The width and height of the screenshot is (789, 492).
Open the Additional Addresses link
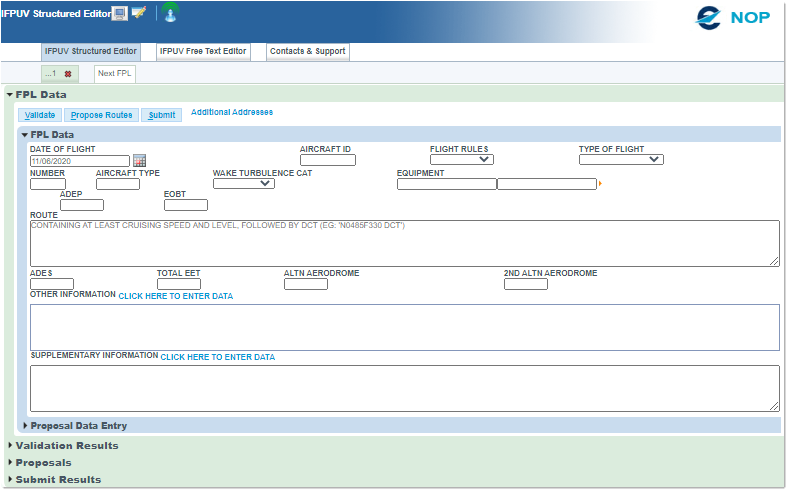[231, 113]
